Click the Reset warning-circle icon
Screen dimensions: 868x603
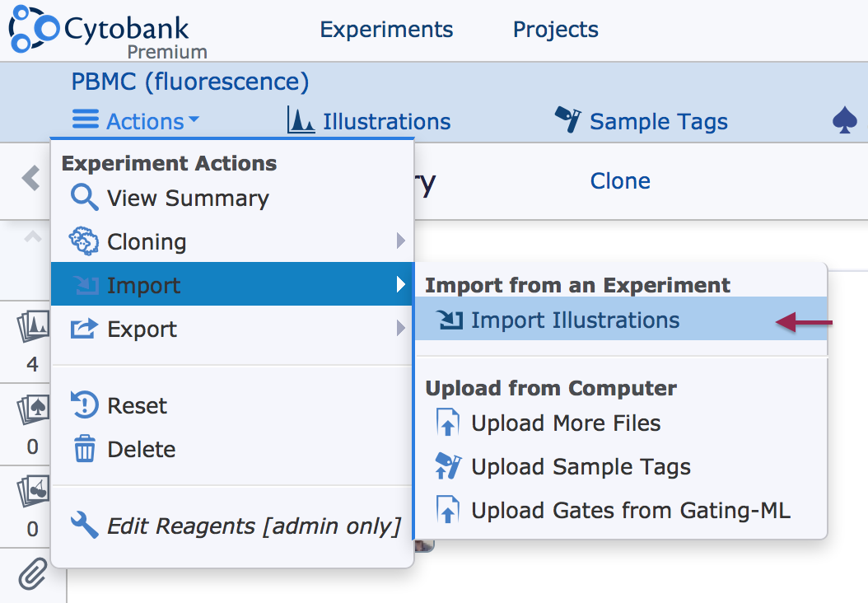85,404
